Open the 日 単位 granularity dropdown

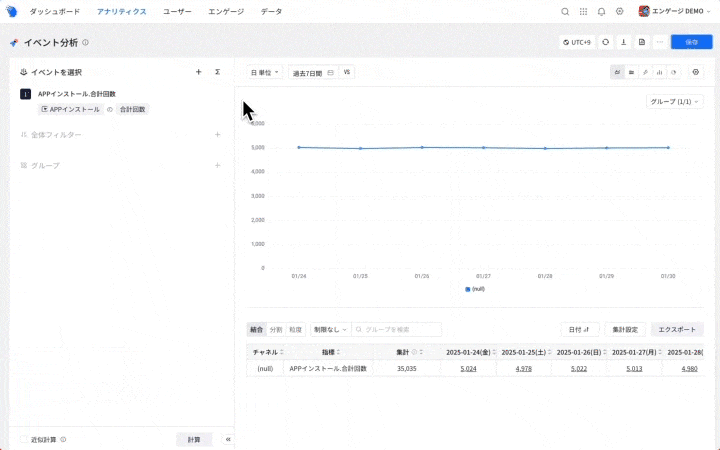click(265, 73)
